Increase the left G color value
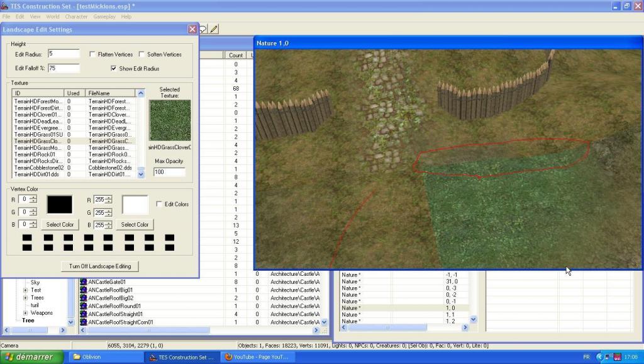The height and width of the screenshot is (364, 644). tap(33, 210)
